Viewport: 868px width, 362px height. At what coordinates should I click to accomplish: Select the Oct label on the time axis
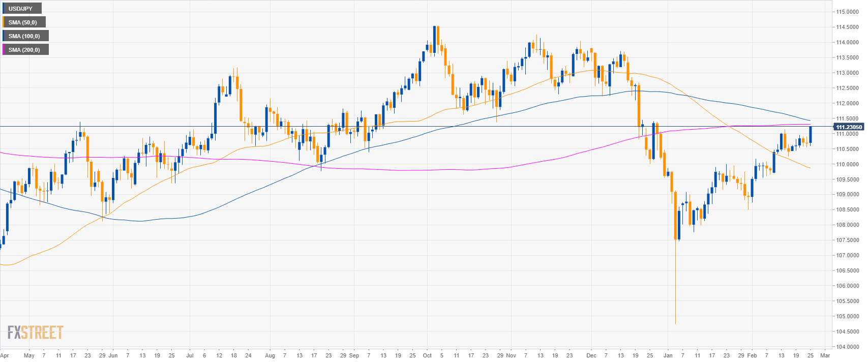tap(427, 355)
